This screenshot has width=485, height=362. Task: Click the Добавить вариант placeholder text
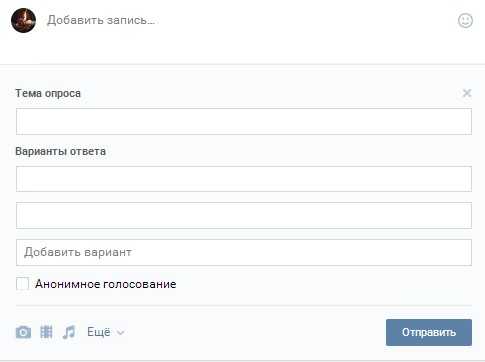pos(78,252)
